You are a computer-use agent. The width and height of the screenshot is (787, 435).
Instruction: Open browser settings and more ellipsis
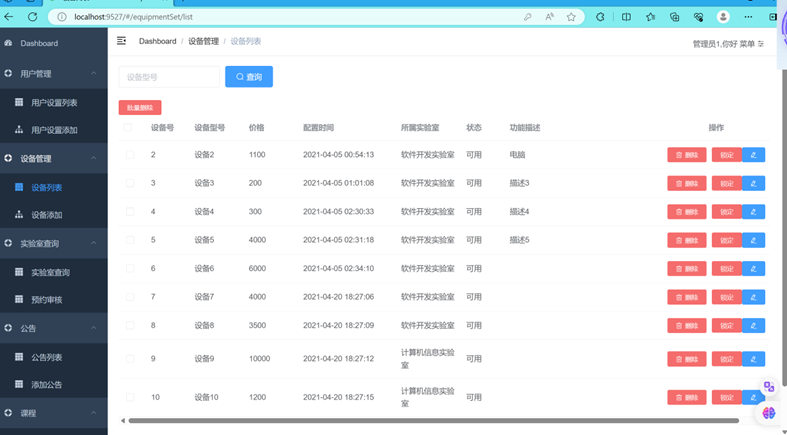tap(748, 17)
